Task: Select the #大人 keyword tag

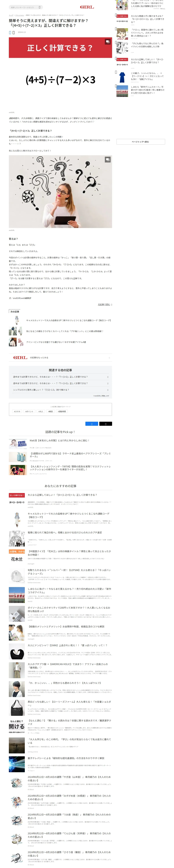Action: click(x=41, y=411)
